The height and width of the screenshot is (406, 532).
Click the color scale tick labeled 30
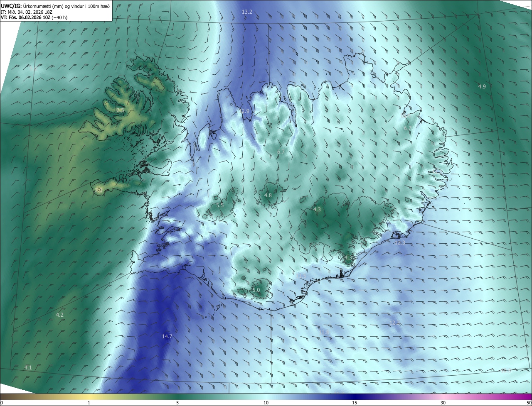pos(443,403)
